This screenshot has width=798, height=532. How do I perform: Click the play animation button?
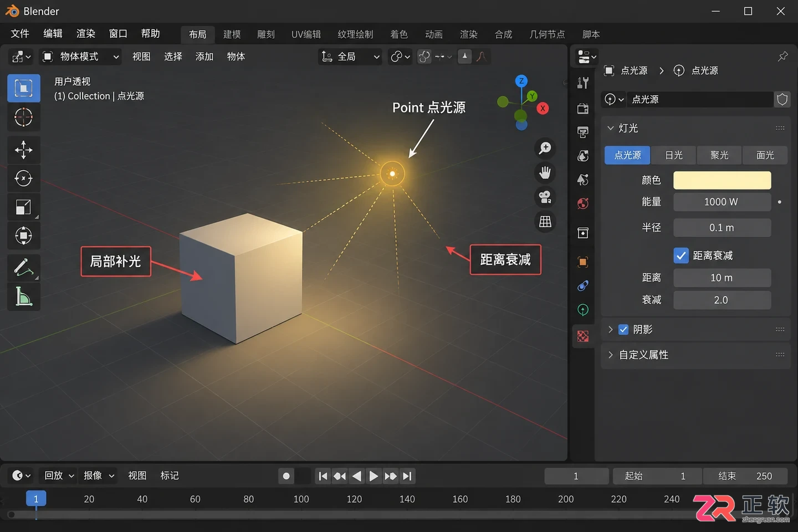click(x=374, y=476)
